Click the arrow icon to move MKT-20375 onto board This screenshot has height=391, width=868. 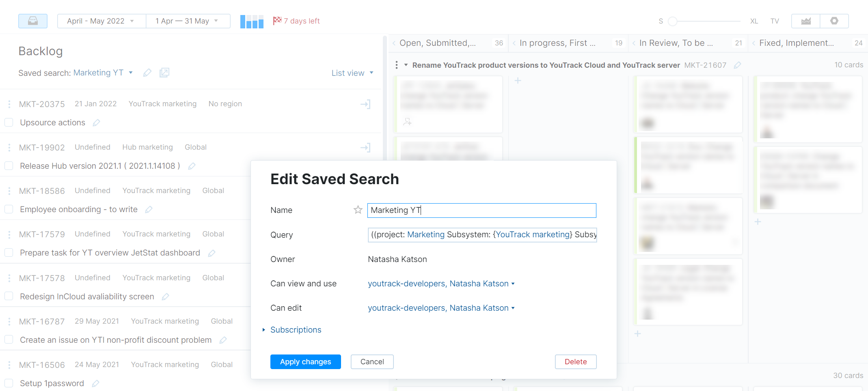[366, 104]
